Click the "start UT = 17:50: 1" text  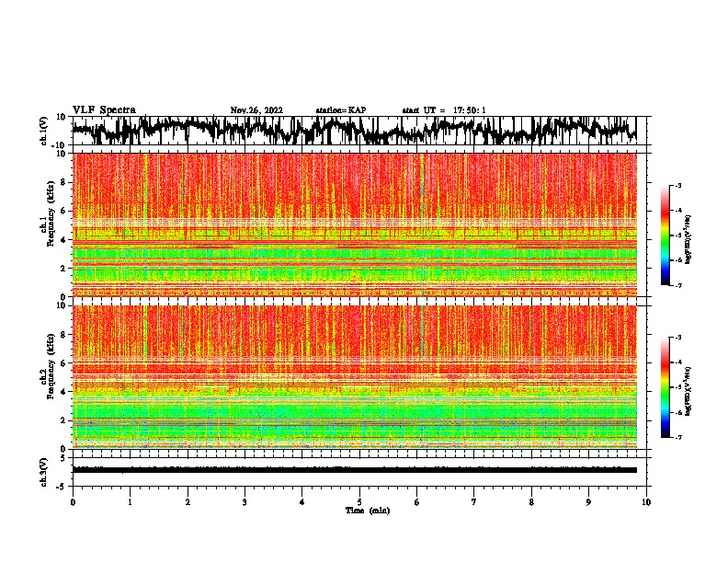[x=444, y=110]
